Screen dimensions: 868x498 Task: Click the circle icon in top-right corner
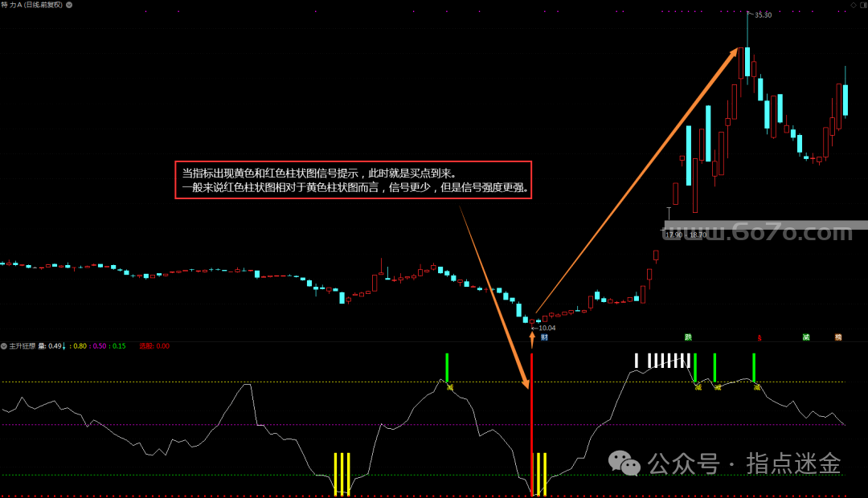[x=862, y=5]
